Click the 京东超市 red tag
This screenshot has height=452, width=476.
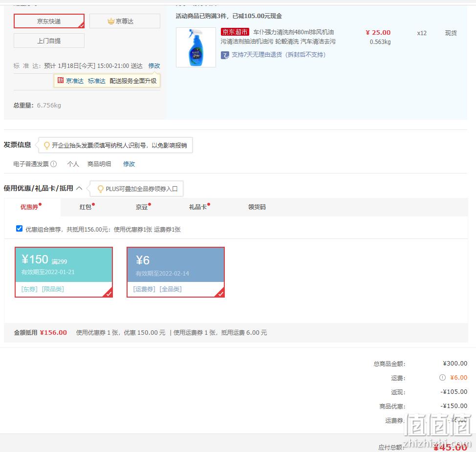235,32
